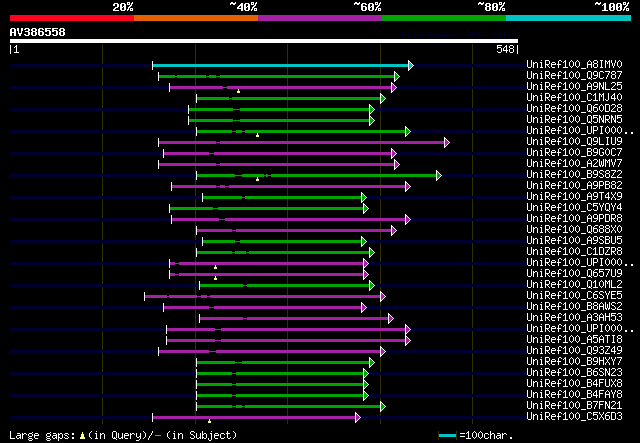Select the UniRef100_A9PDR8 label
Screen dimensions: 640x443
pyautogui.click(x=574, y=219)
